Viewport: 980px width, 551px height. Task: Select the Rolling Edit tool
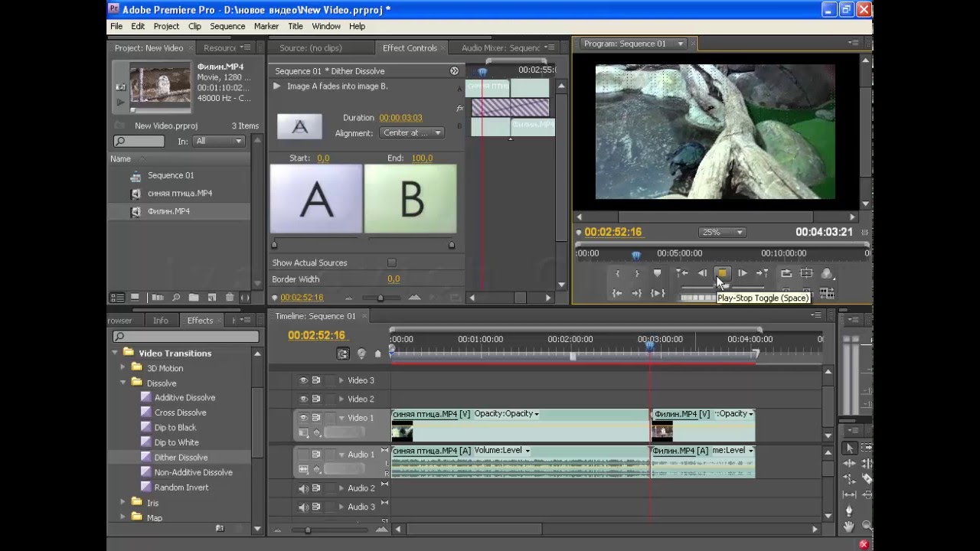click(867, 463)
